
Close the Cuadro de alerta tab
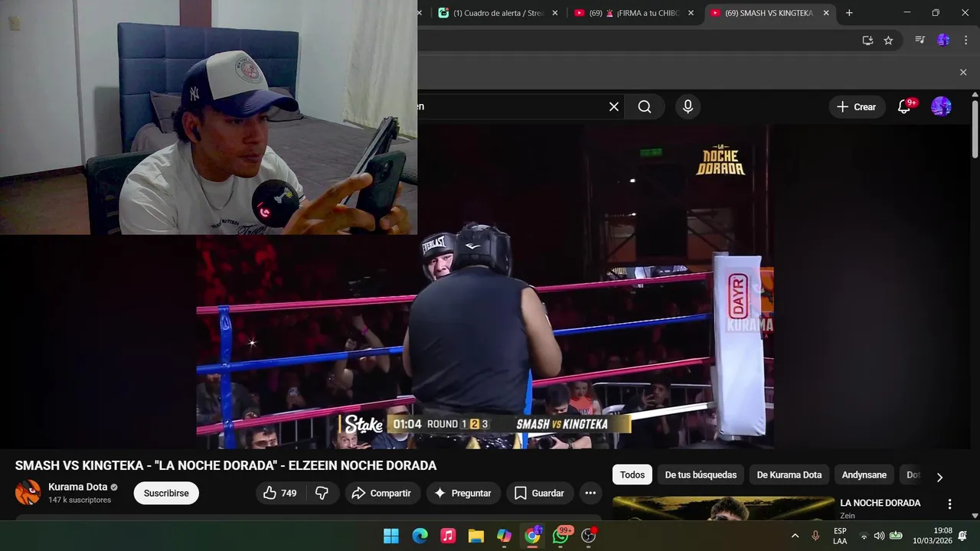(555, 13)
